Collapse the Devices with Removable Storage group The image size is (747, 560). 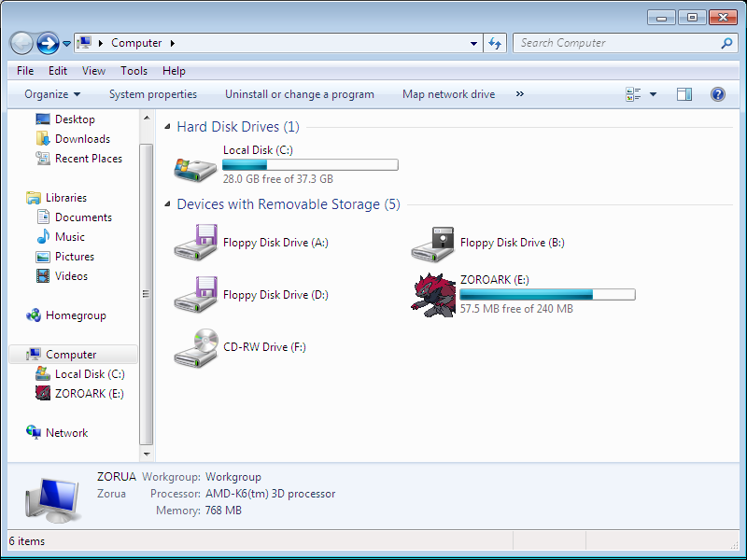[x=167, y=204]
